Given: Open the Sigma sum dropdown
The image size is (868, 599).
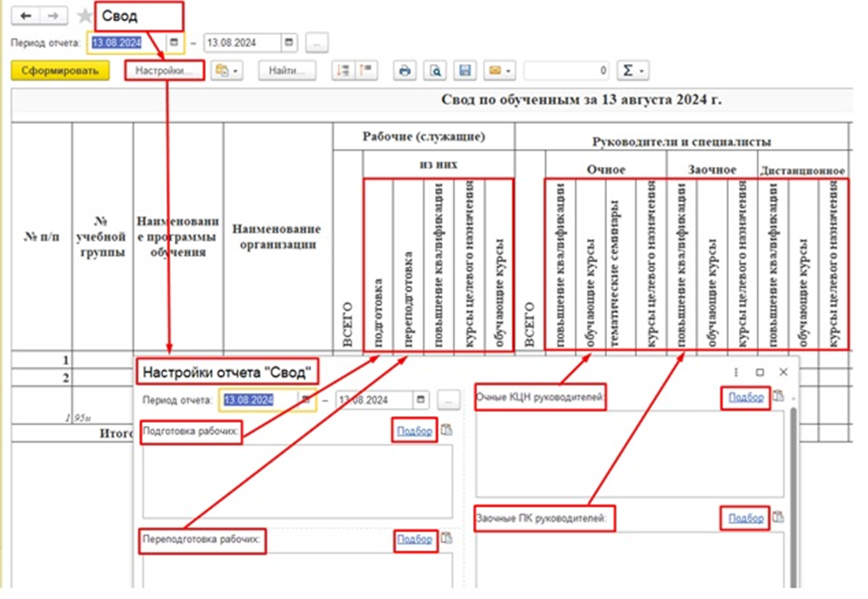Looking at the screenshot, I should coord(631,70).
